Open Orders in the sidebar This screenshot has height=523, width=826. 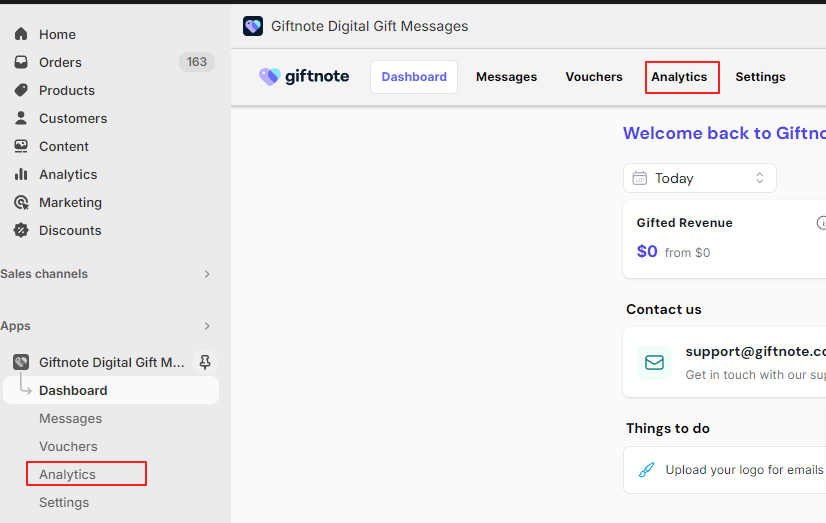pyautogui.click(x=60, y=62)
